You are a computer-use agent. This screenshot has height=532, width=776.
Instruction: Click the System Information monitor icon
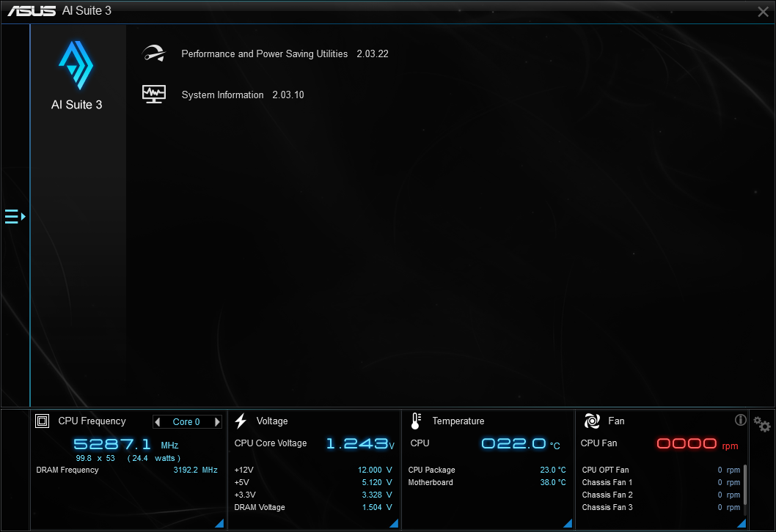154,94
